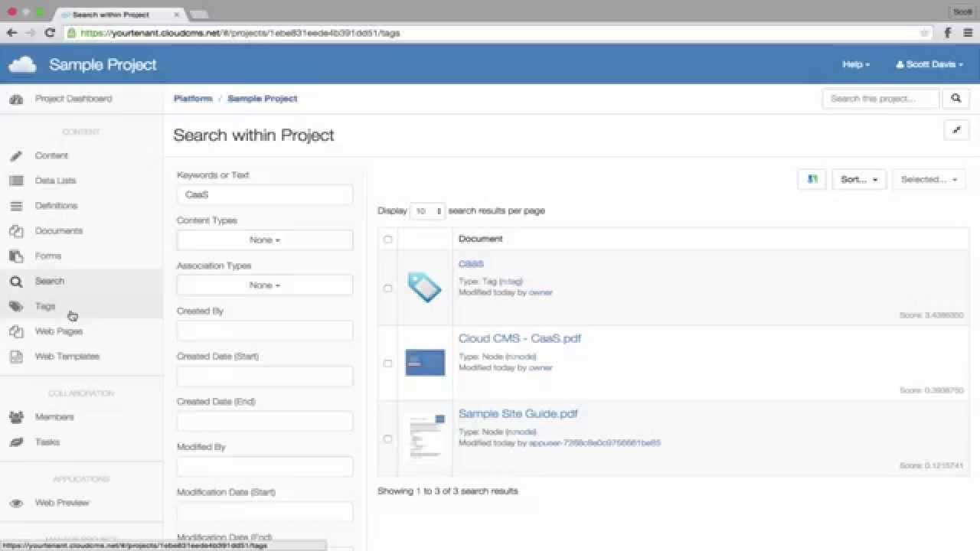
Task: Click browser back arrow
Action: tap(12, 33)
